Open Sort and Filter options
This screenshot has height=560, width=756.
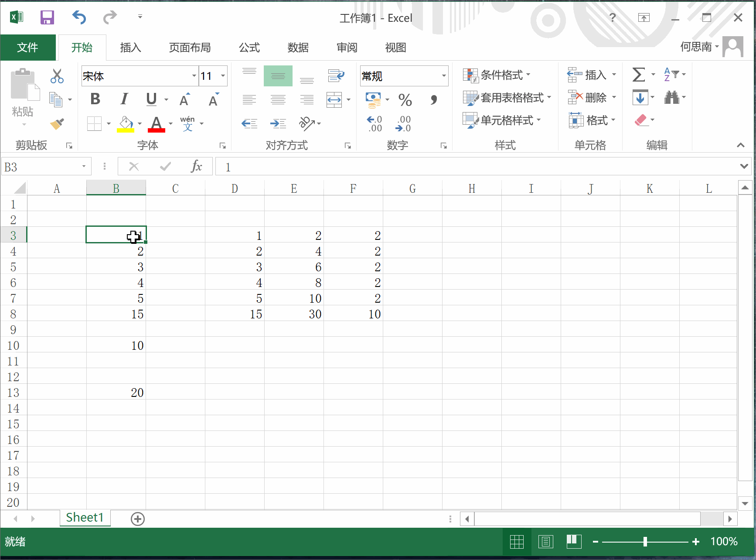tap(671, 75)
